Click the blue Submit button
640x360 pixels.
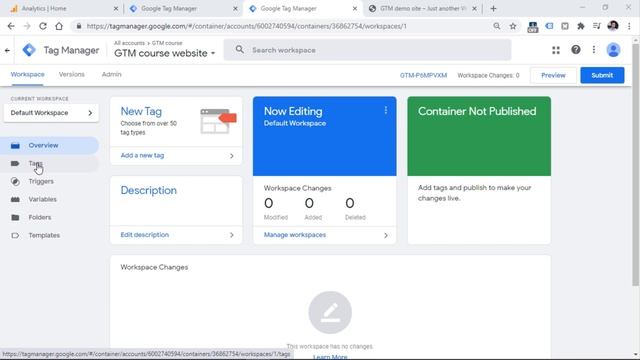coord(602,75)
